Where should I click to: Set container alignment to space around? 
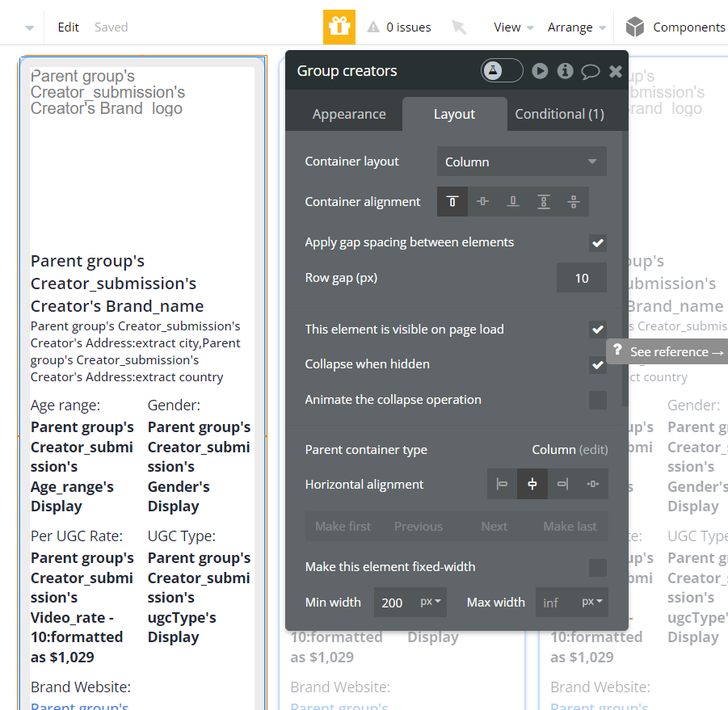pyautogui.click(x=574, y=201)
